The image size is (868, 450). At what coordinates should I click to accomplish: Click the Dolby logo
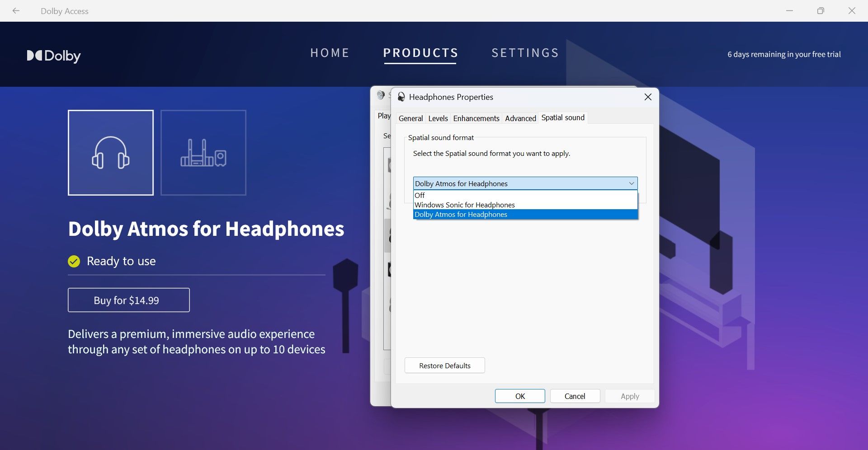(53, 56)
